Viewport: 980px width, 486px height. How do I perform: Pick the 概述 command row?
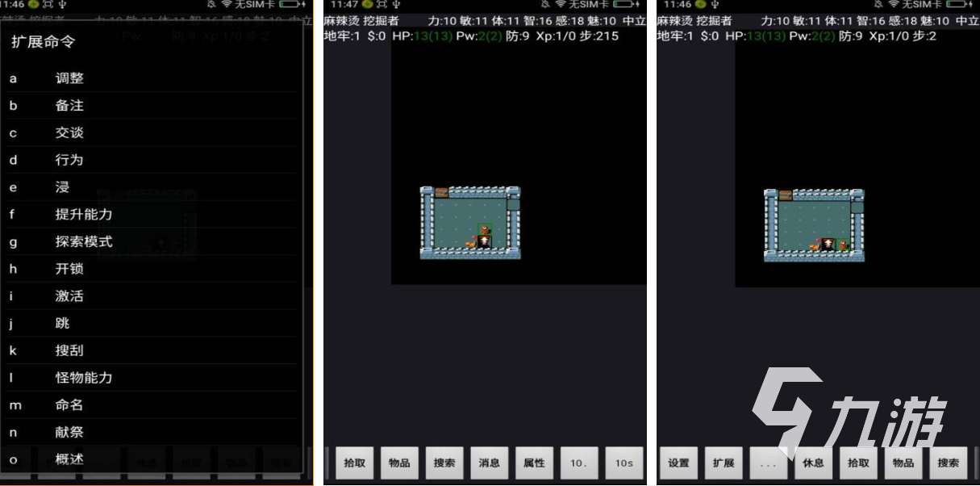[153, 459]
